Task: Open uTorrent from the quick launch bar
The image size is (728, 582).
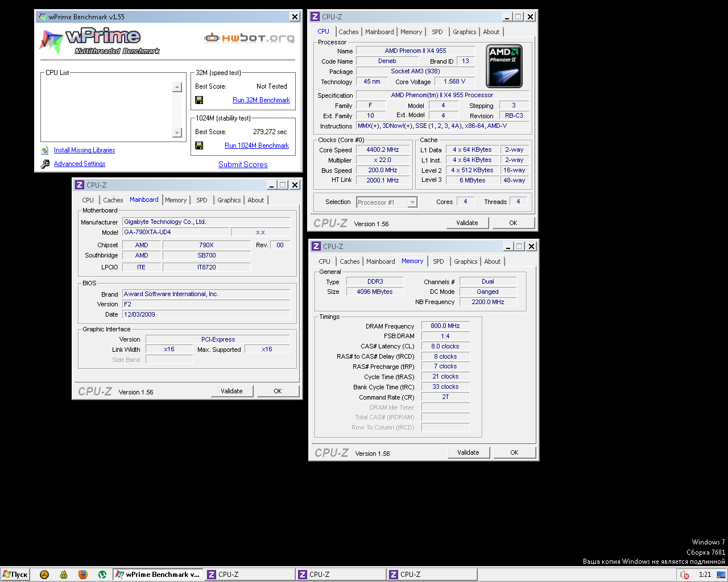Action: (x=102, y=575)
